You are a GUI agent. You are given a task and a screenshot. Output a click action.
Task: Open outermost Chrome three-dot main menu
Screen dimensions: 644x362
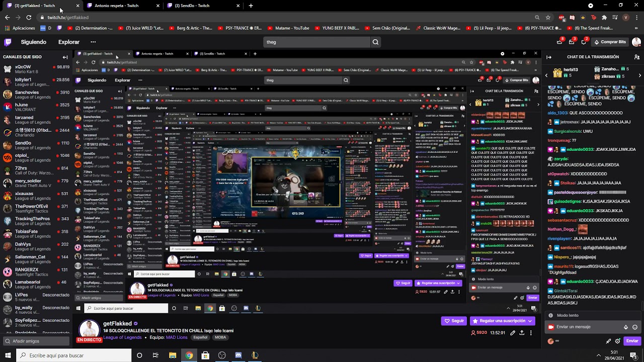pyautogui.click(x=636, y=17)
